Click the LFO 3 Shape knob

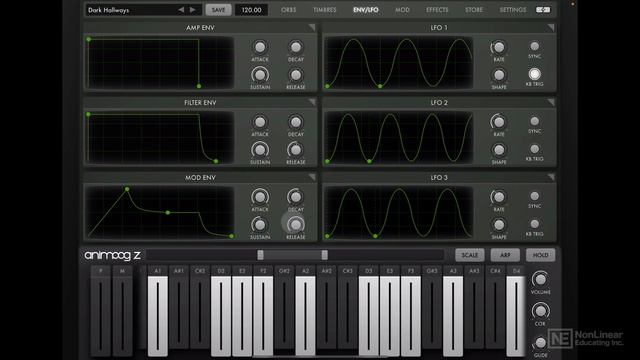[x=499, y=225]
